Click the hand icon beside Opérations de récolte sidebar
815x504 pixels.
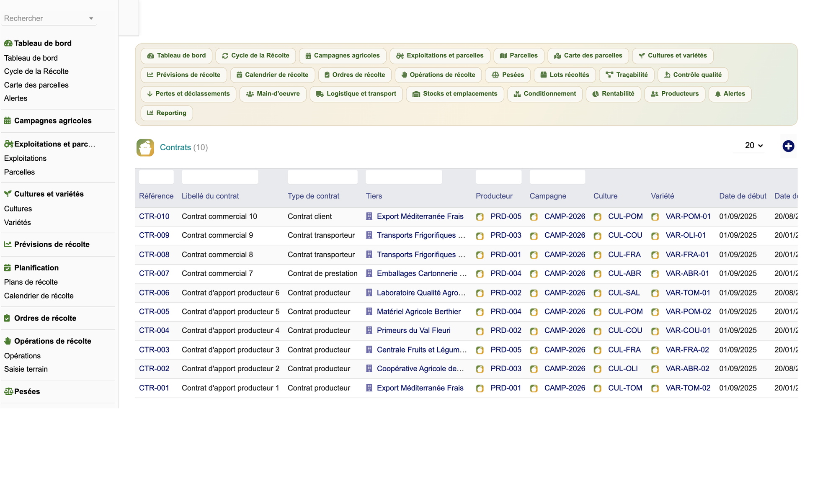coord(8,341)
